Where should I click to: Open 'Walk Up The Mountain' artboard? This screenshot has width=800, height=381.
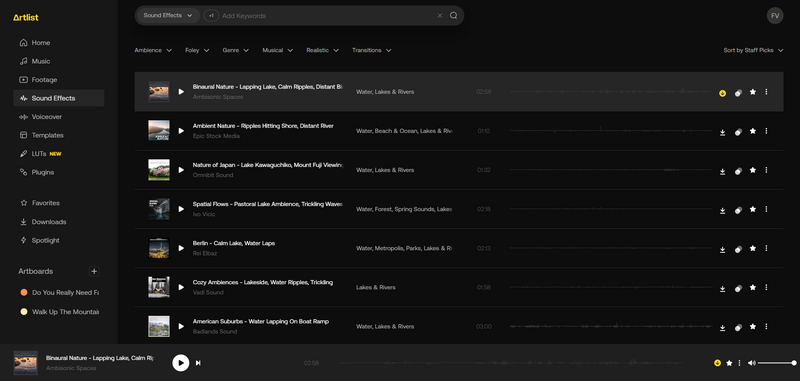click(59, 312)
